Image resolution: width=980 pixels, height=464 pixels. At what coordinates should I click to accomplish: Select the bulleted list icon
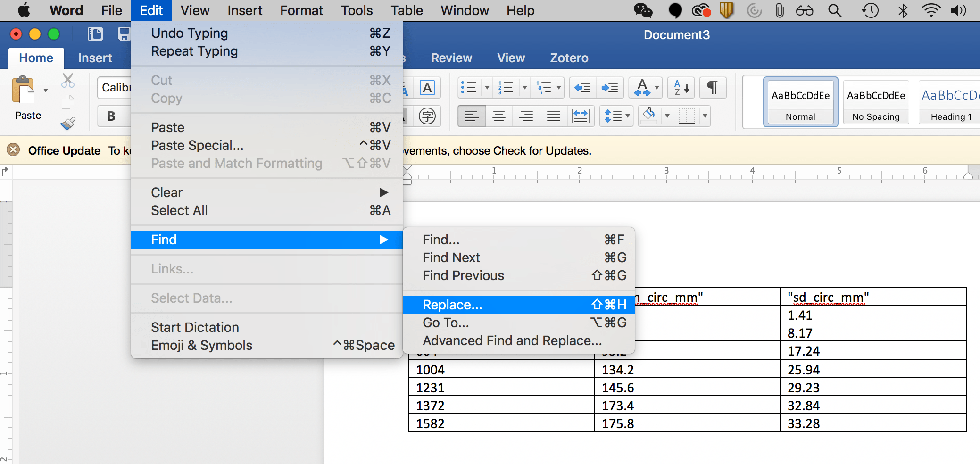[469, 88]
